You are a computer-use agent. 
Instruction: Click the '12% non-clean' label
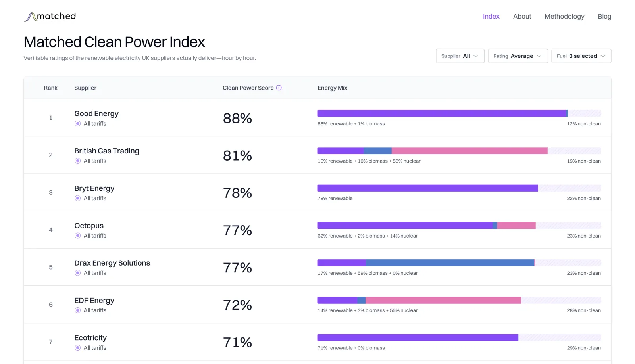[x=584, y=124]
